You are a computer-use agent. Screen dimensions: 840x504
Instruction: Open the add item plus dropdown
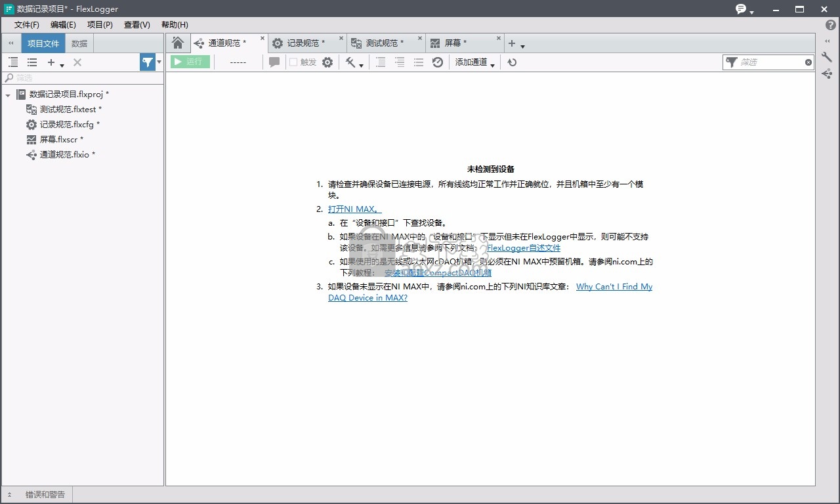pyautogui.click(x=55, y=62)
